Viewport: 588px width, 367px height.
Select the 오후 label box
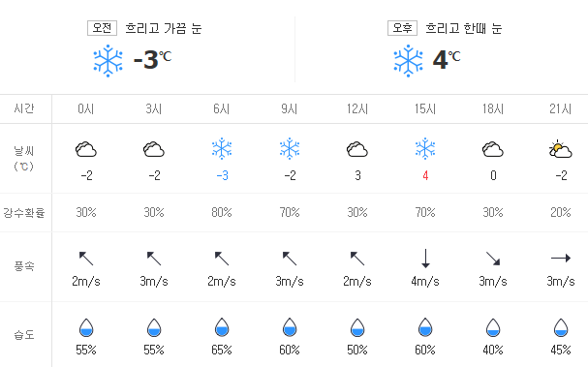click(x=402, y=28)
